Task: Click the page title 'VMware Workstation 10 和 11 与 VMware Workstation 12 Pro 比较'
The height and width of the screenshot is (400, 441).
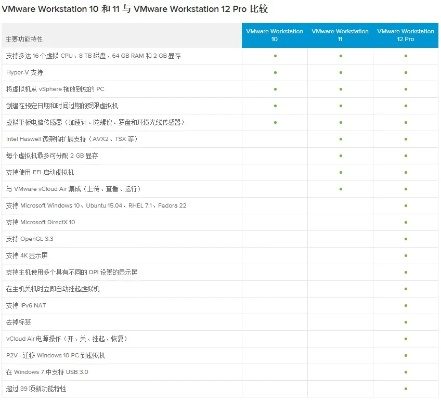Action: point(135,9)
